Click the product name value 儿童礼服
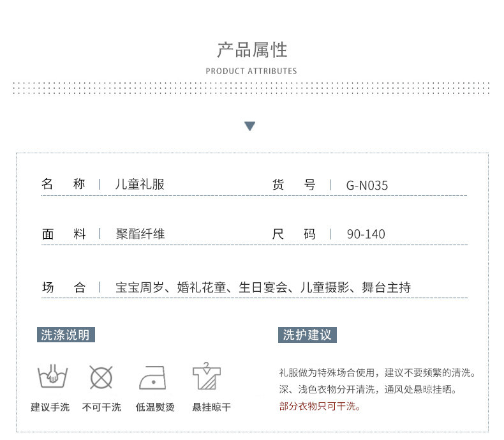 click(x=140, y=185)
